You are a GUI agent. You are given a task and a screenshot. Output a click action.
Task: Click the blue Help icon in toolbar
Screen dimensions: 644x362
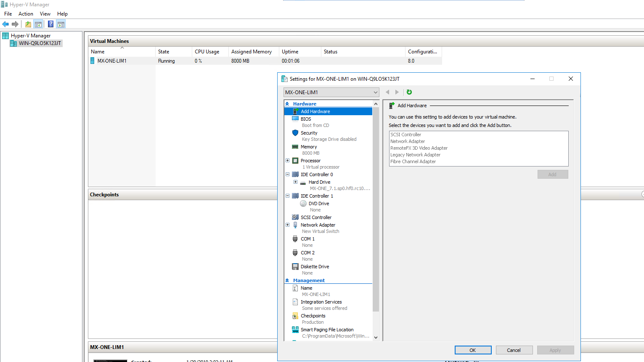(x=50, y=24)
